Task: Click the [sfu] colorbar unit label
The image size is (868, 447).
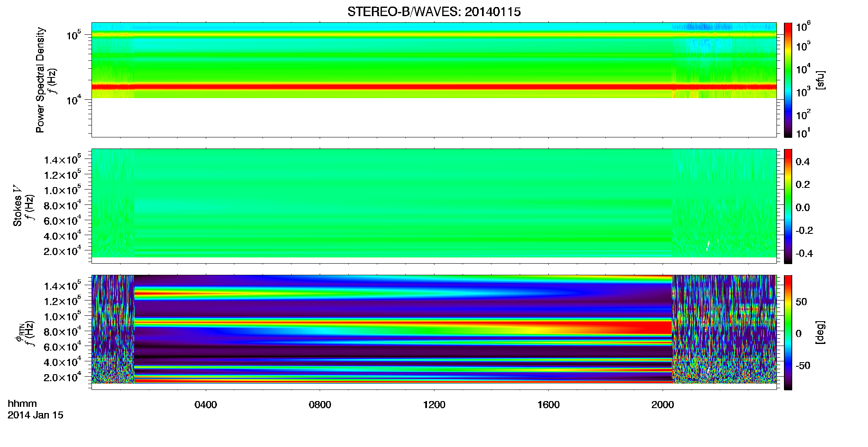Action: coord(820,80)
